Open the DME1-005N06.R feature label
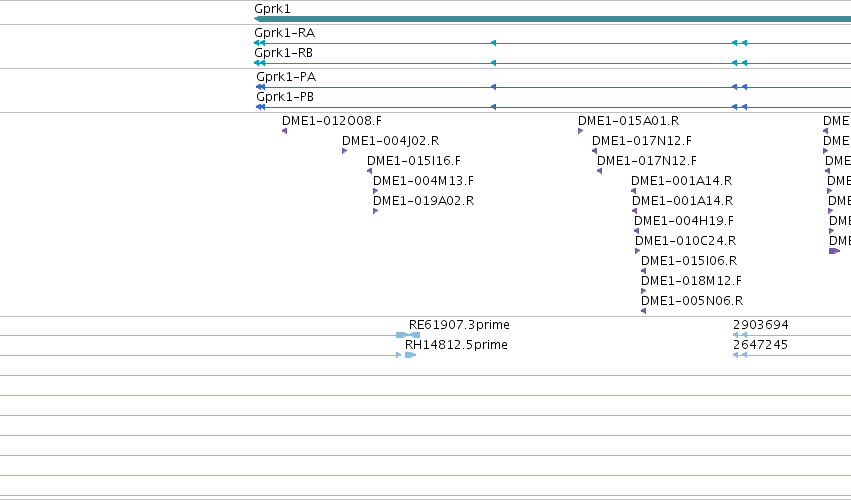The image size is (851, 500). tap(692, 301)
